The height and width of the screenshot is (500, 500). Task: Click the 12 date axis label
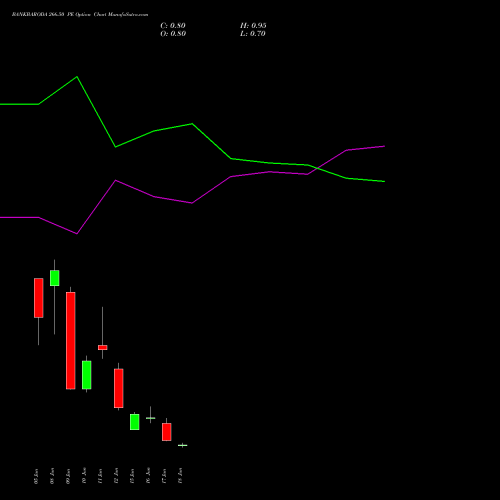116,476
